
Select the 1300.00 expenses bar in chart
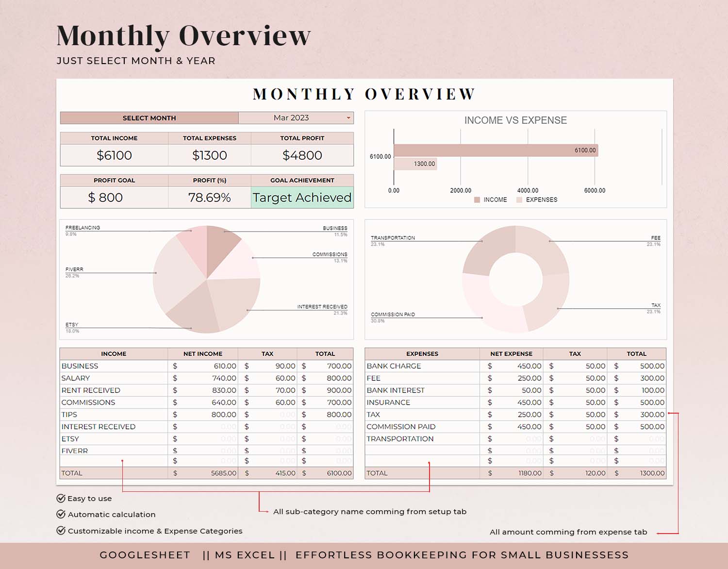415,164
